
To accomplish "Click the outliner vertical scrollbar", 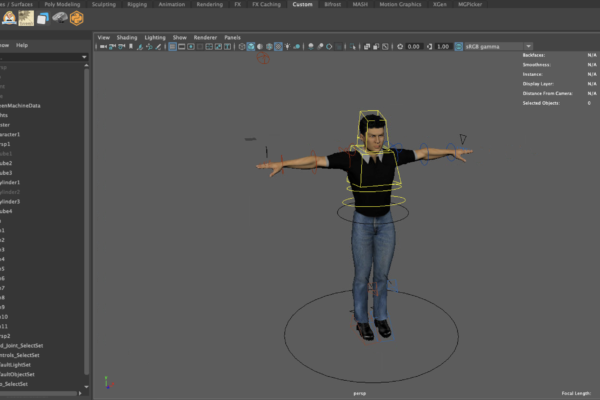I will pyautogui.click(x=86, y=221).
